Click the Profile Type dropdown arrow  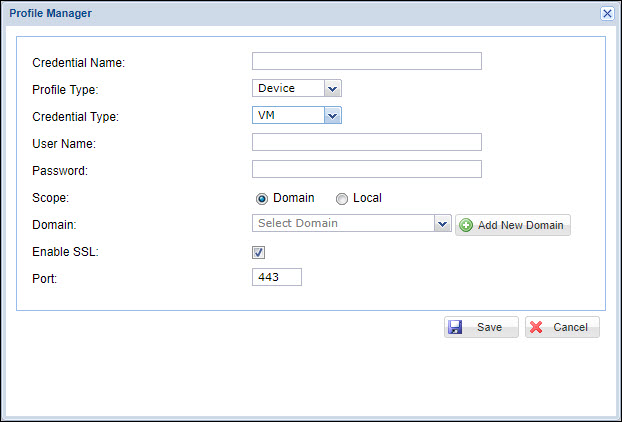[333, 88]
